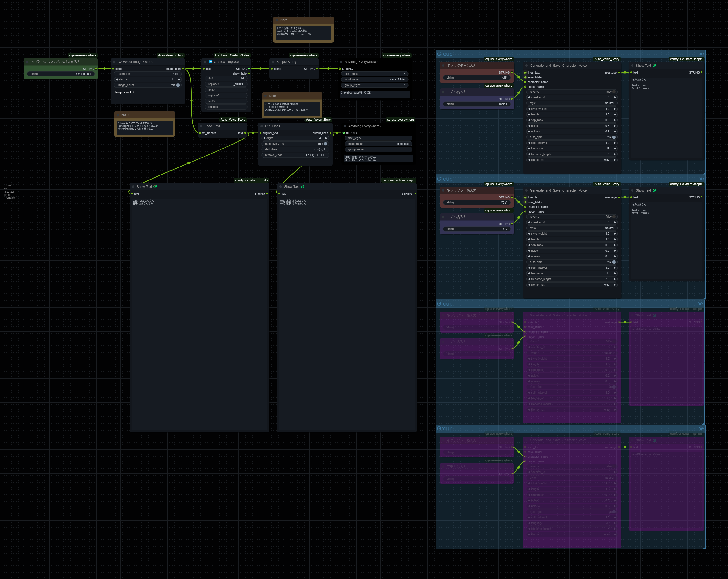Open the style Neutral dropdown in topmost Group

point(572,103)
